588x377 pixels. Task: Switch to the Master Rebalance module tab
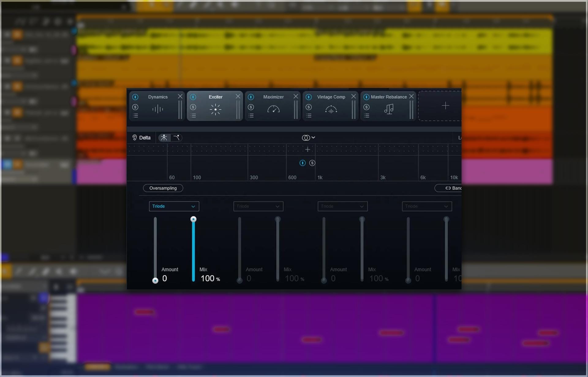[388, 106]
